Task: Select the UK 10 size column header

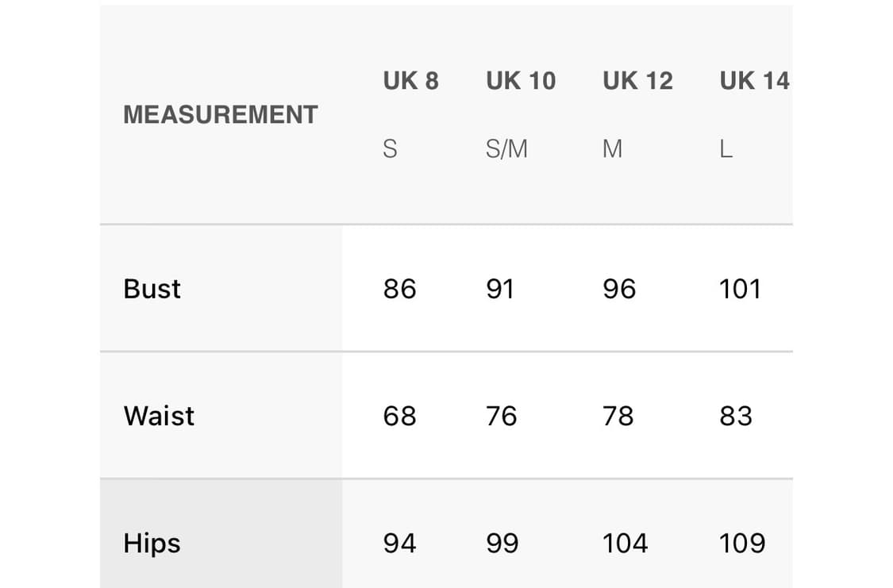Action: 521,81
